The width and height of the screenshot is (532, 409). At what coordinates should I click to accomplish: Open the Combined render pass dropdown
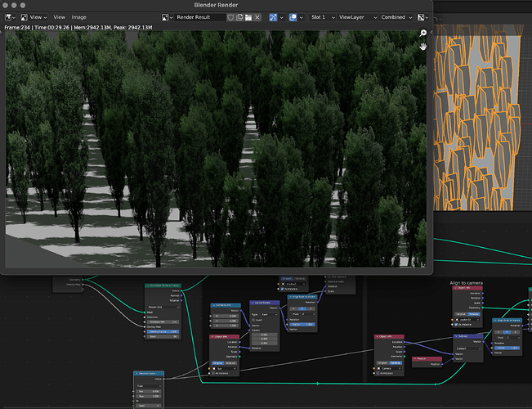[396, 17]
